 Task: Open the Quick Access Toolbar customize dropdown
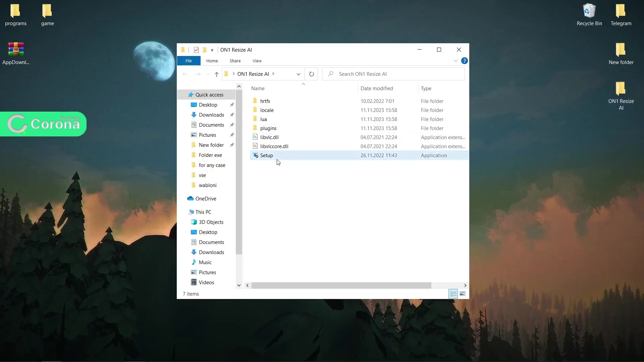tap(212, 50)
